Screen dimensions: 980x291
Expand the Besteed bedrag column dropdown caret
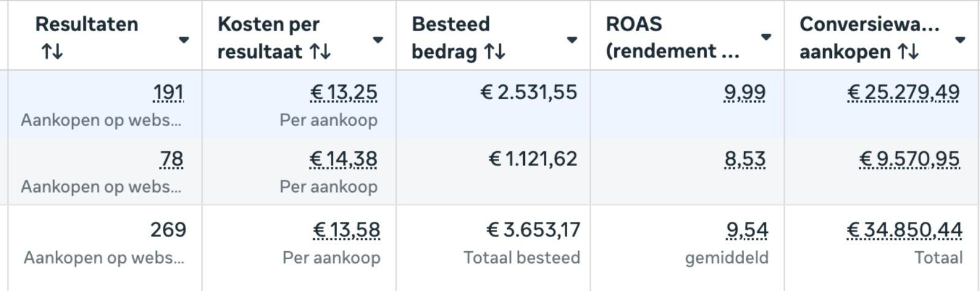click(x=572, y=40)
